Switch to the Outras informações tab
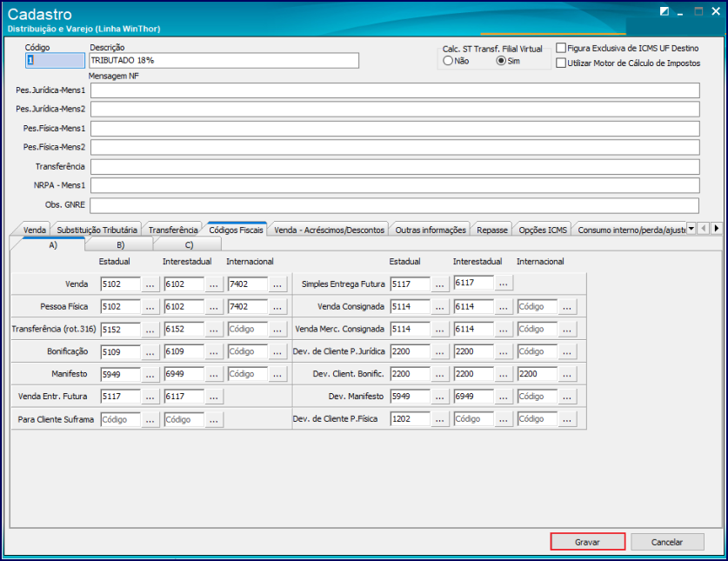The width and height of the screenshot is (728, 561). coord(431,230)
